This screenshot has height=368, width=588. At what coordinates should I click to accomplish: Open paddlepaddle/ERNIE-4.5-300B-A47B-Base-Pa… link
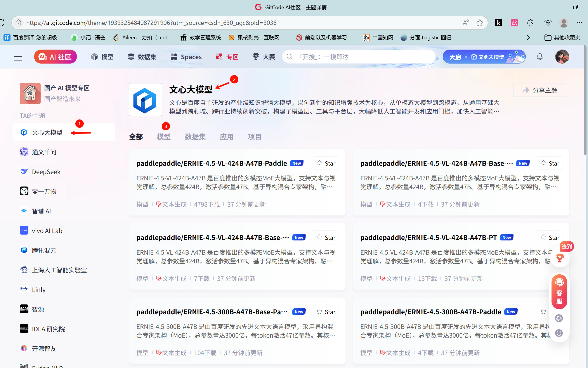point(212,311)
